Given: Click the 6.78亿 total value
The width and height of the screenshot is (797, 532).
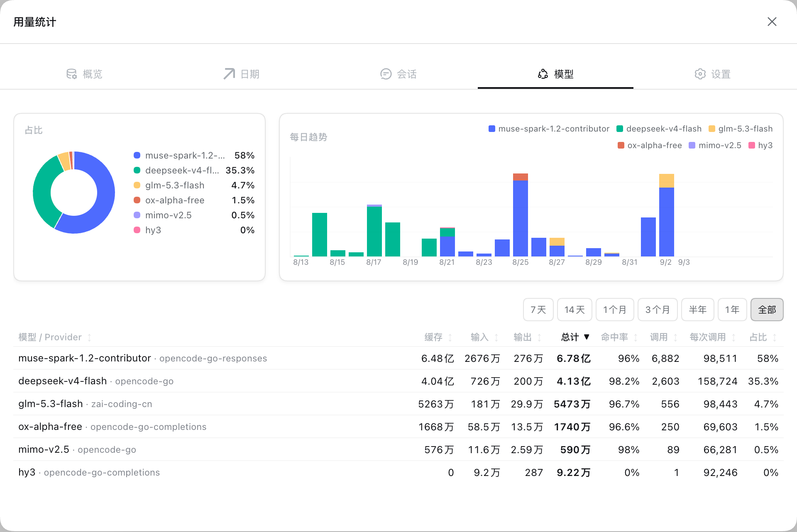Looking at the screenshot, I should (573, 358).
